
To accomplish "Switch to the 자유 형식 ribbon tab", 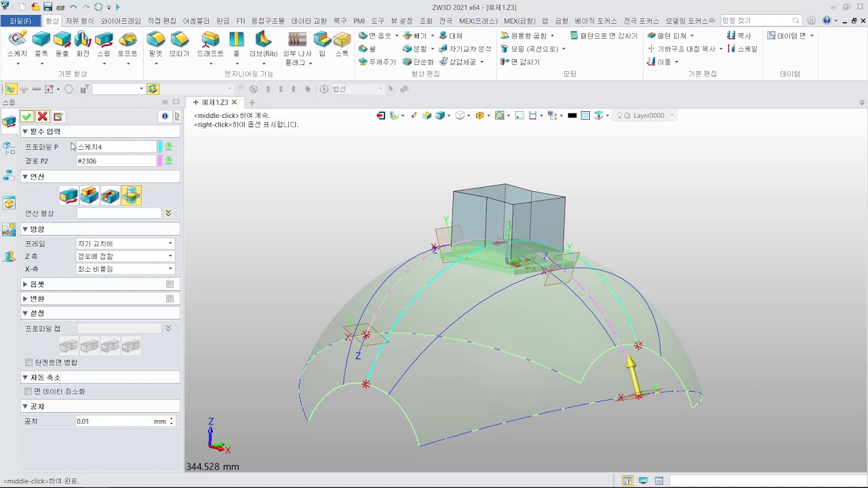I will click(x=80, y=21).
